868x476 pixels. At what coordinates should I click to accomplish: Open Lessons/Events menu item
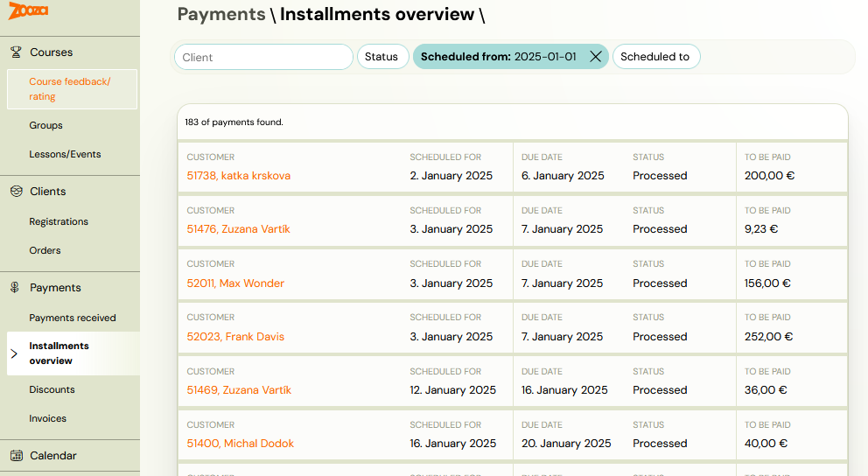(65, 154)
